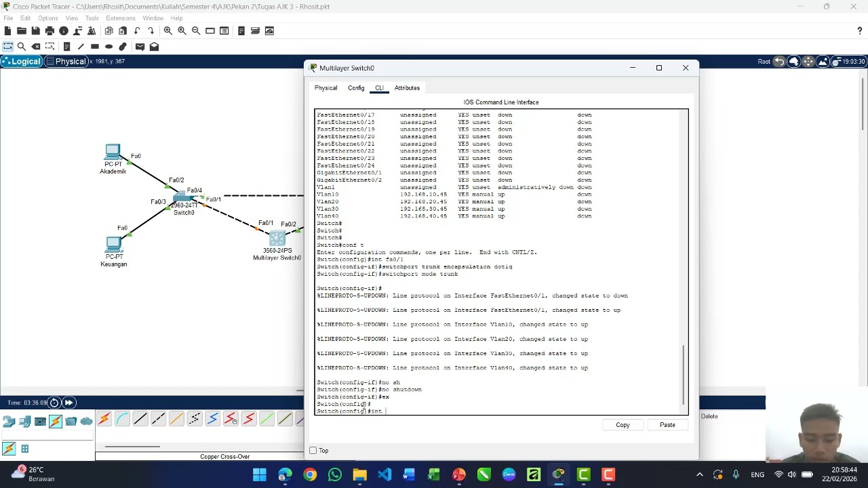The height and width of the screenshot is (488, 868).
Task: Pick the Automatic connection type cable
Action: 104,420
